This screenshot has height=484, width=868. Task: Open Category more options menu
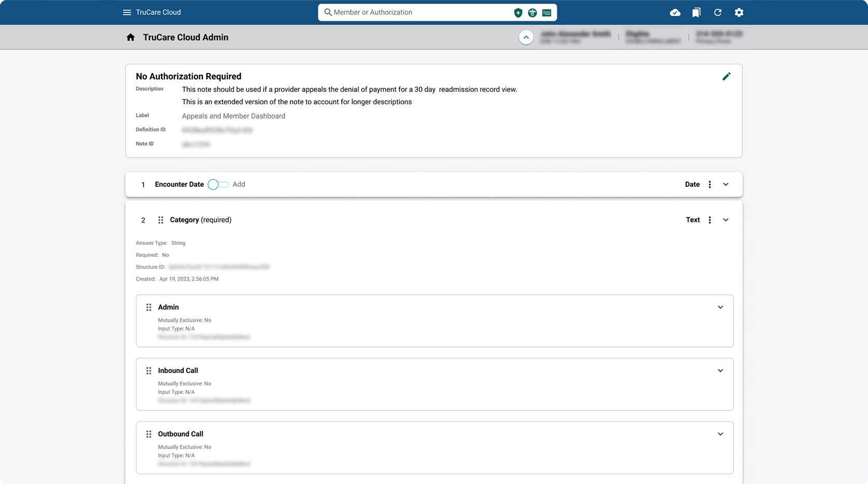[710, 220]
